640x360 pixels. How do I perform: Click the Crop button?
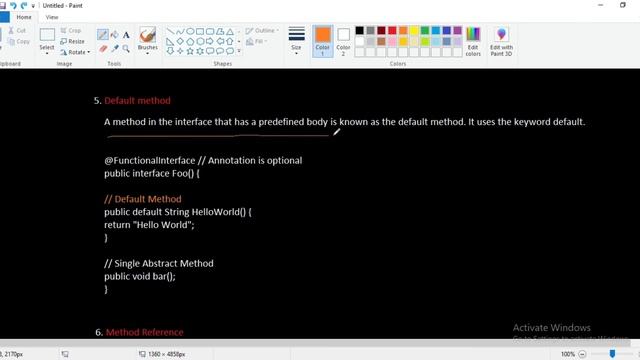pyautogui.click(x=71, y=31)
